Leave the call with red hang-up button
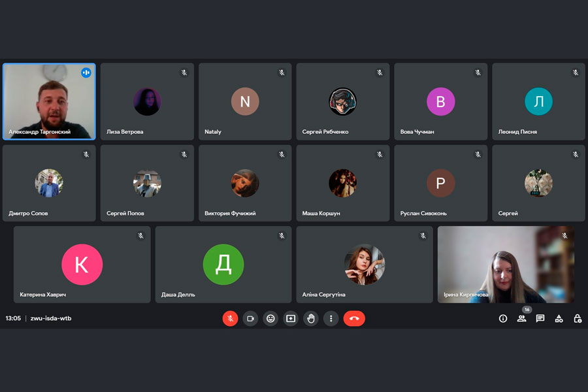The image size is (588, 392). tap(354, 318)
